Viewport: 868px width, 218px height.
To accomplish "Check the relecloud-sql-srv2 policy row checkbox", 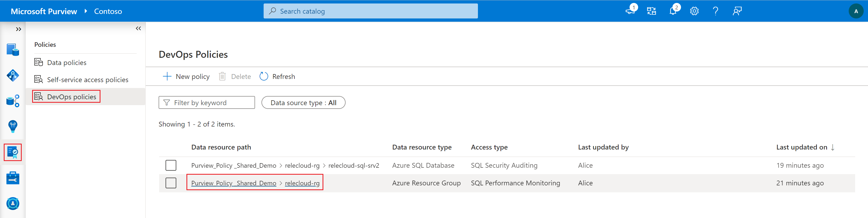I will (171, 165).
